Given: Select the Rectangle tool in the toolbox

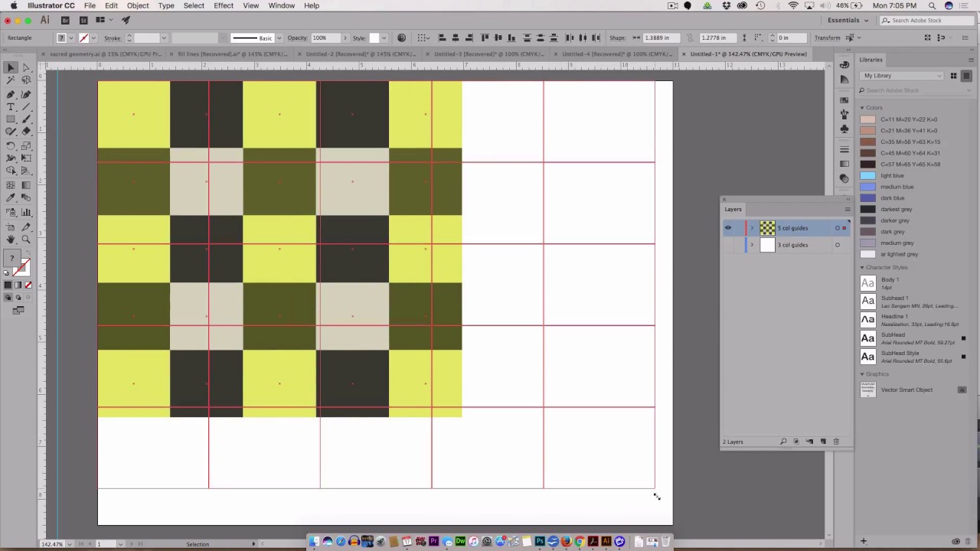Looking at the screenshot, I should (x=11, y=120).
